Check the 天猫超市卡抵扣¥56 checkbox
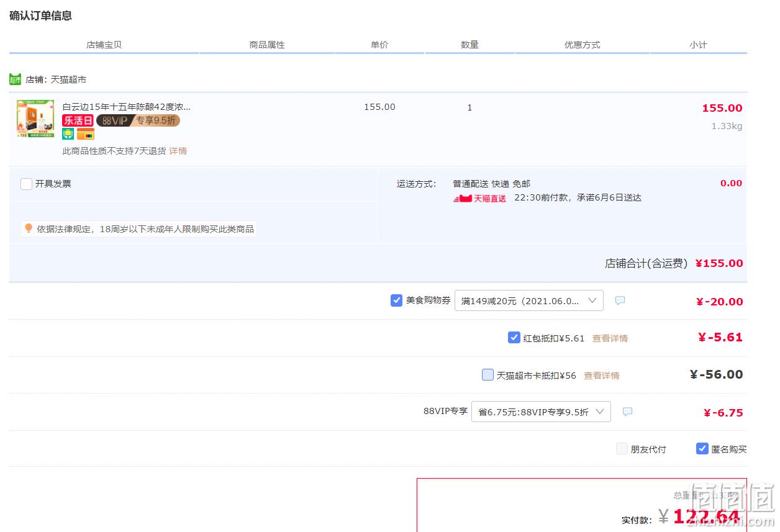Screen dimensions: 780x532 point(487,375)
